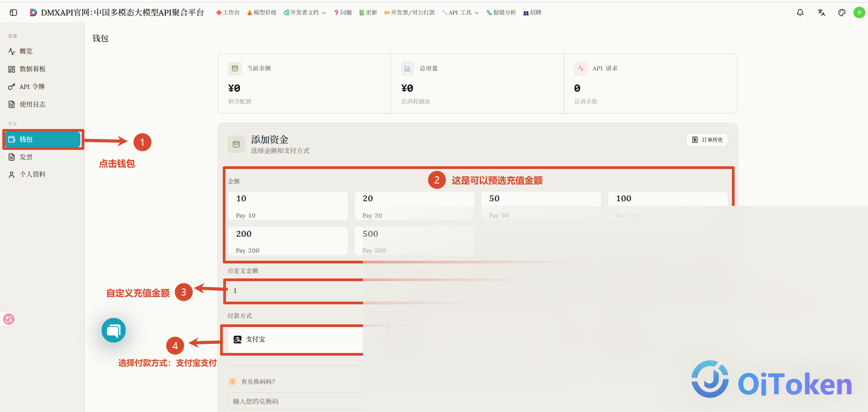Select the 200 amount option
Image resolution: width=868 pixels, height=412 pixels.
pyautogui.click(x=288, y=241)
